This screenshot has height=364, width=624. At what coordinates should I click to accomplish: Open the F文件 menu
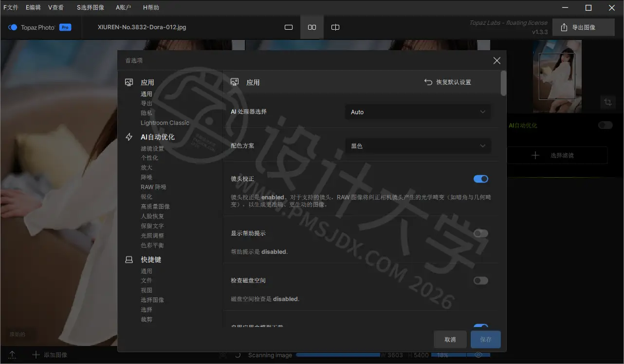[x=11, y=7]
